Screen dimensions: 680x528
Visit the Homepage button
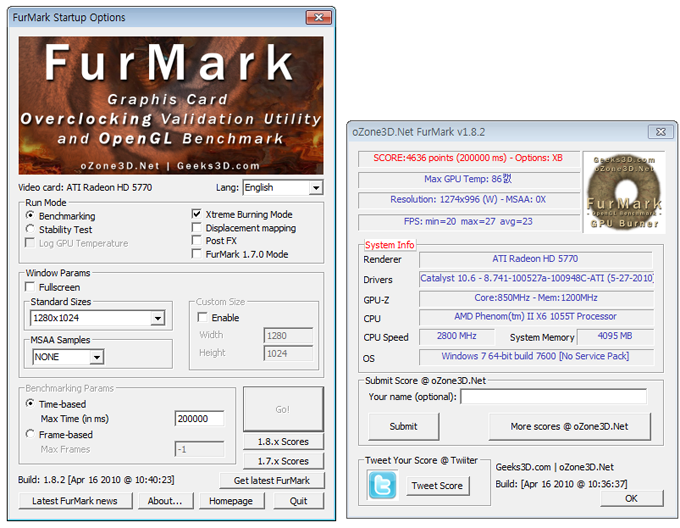coord(231,501)
